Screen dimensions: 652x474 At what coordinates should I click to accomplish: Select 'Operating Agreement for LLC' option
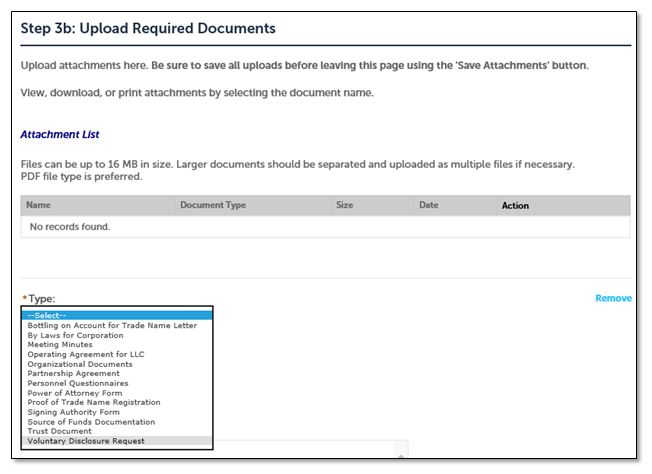coord(117,354)
